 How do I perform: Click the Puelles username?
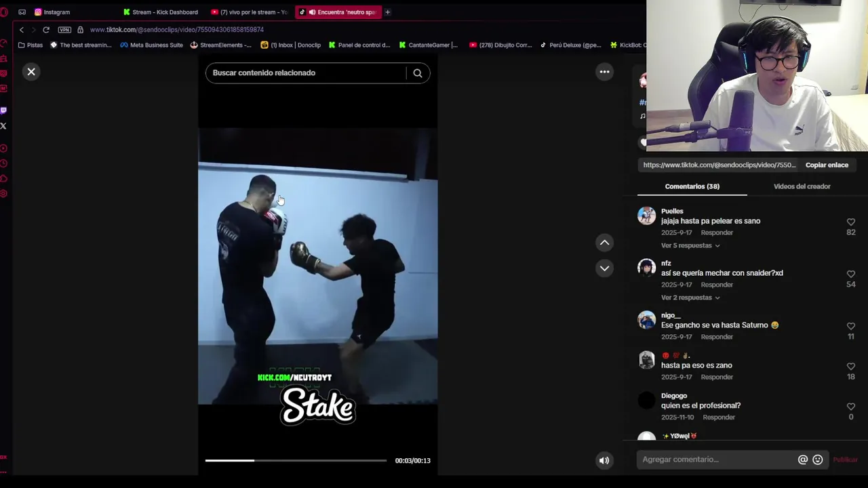(x=672, y=211)
